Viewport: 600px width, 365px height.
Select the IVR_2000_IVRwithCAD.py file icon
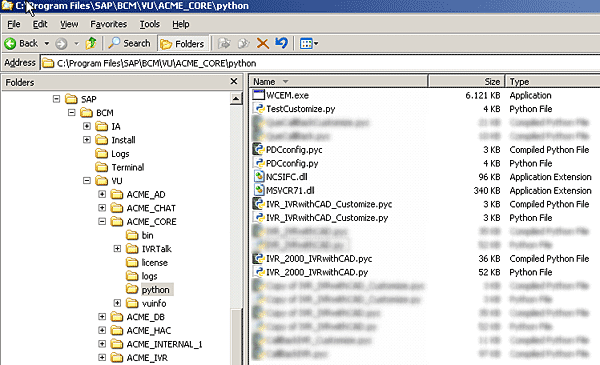click(259, 272)
